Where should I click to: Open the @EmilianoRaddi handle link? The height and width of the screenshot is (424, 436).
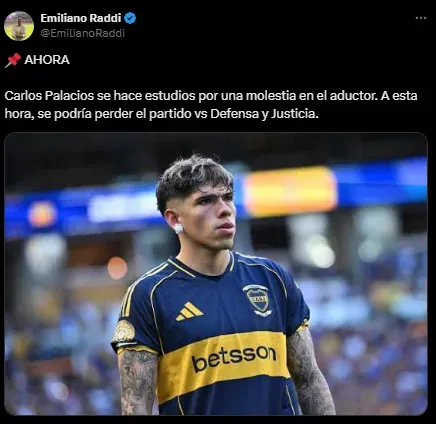pos(83,33)
